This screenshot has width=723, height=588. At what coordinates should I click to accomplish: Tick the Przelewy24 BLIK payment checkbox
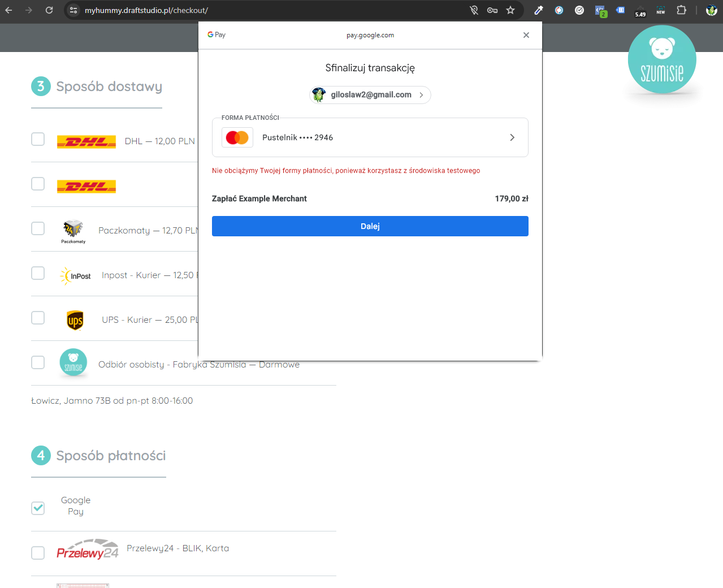click(x=38, y=552)
